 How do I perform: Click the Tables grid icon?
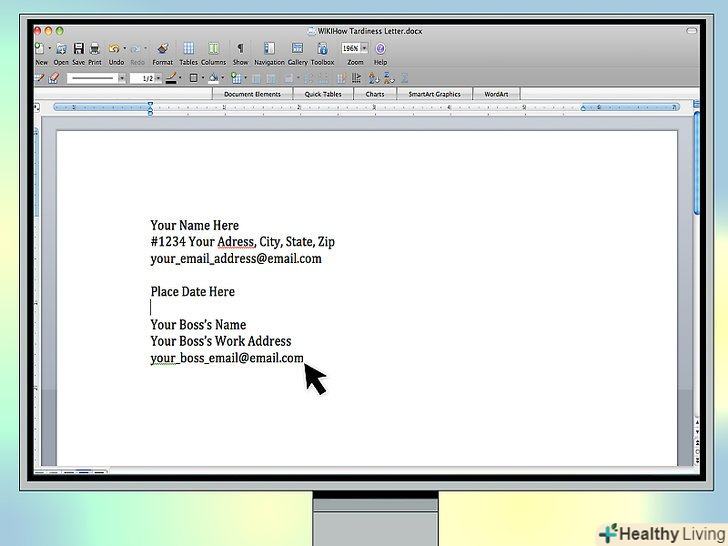[x=188, y=48]
